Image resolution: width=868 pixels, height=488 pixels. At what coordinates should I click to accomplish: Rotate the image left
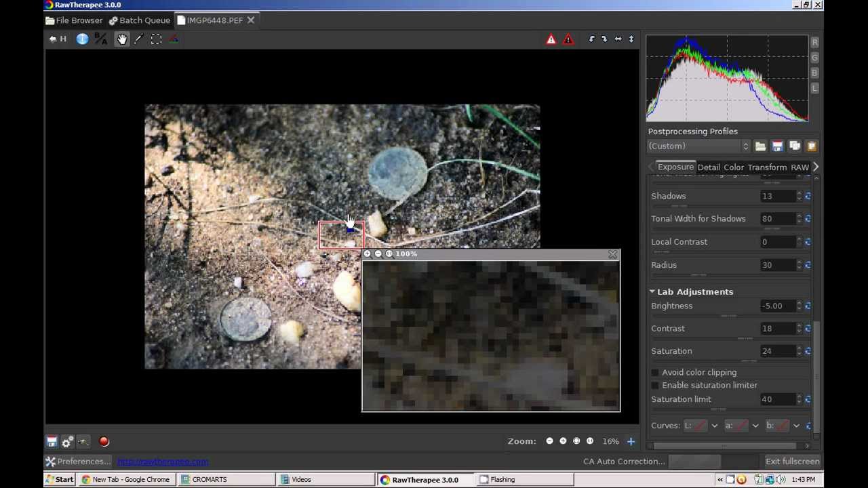[591, 39]
